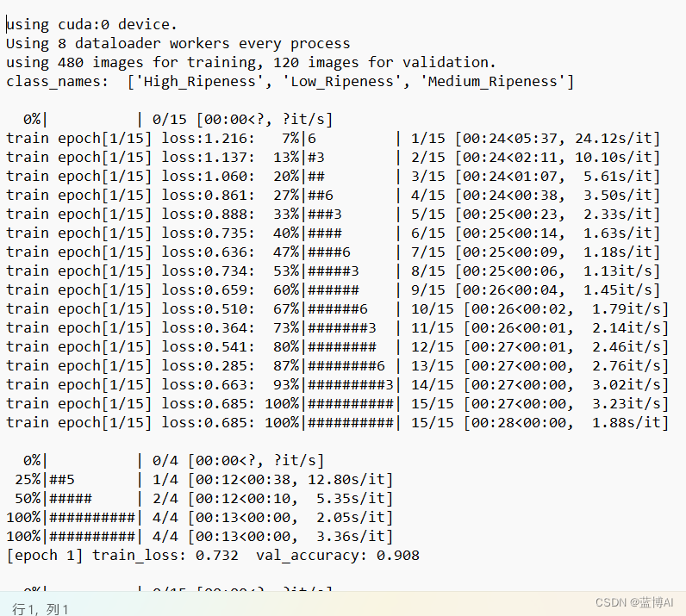Click the line and column status indicator
This screenshot has height=616, width=686.
pos(40,609)
